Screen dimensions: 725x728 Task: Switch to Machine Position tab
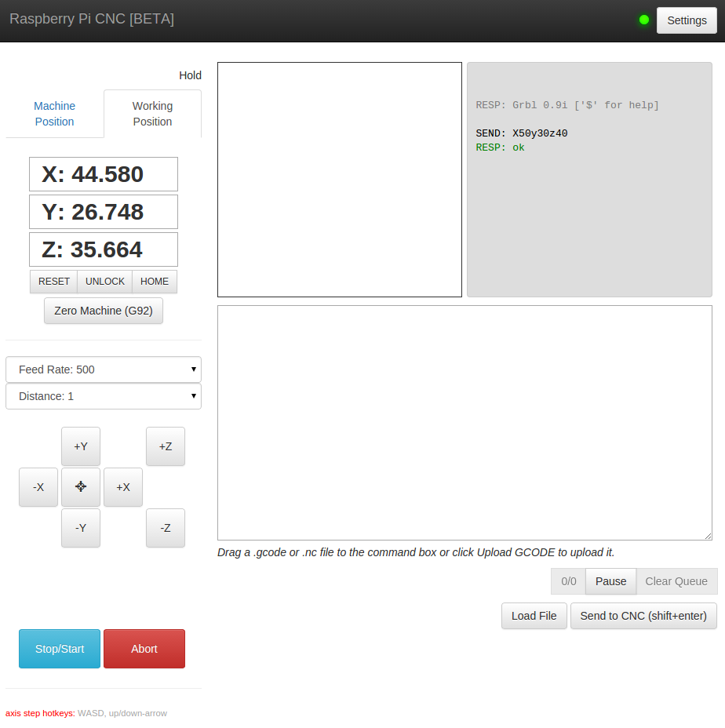(x=55, y=114)
